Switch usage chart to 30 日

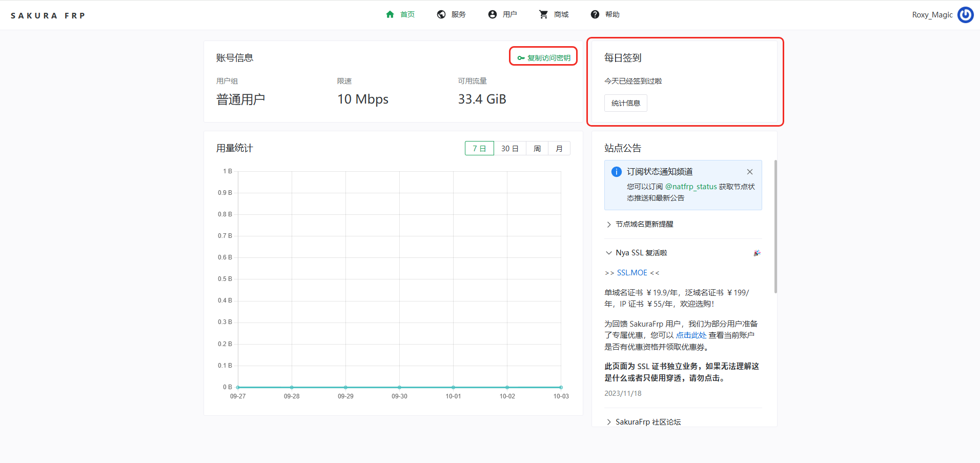[509, 148]
